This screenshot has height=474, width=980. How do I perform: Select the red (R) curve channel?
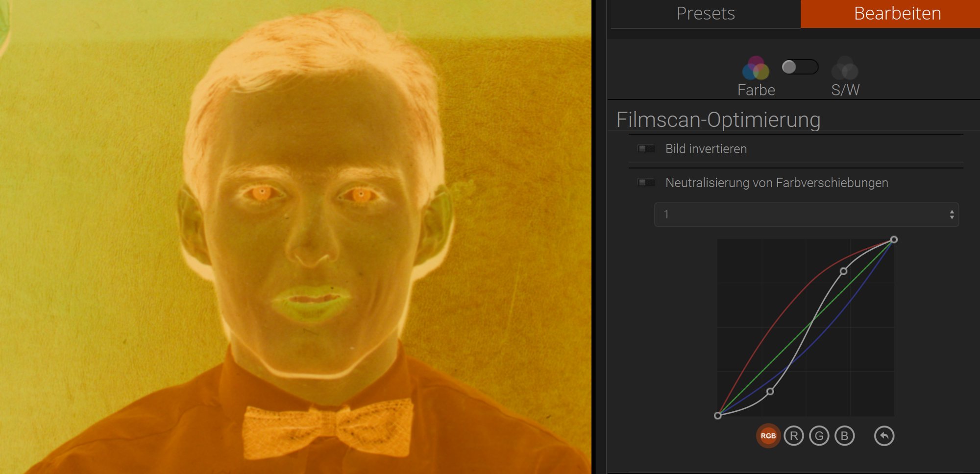pyautogui.click(x=793, y=435)
